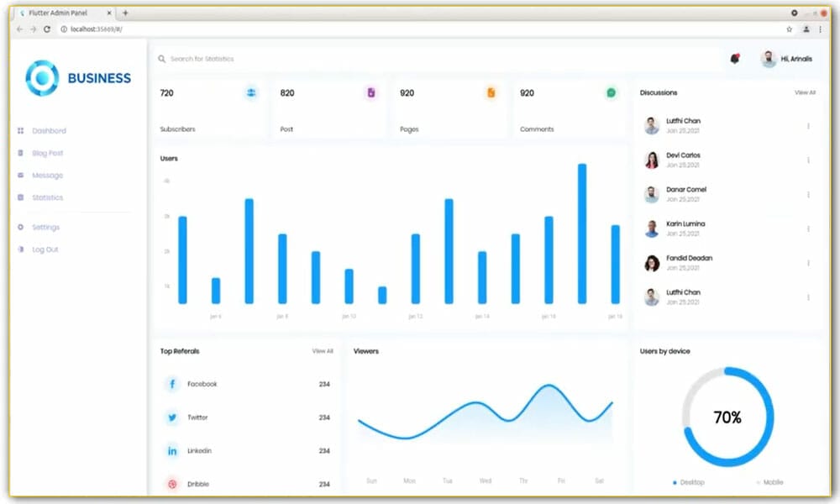Click View All in the Discussions panel
This screenshot has width=840, height=504.
804,92
